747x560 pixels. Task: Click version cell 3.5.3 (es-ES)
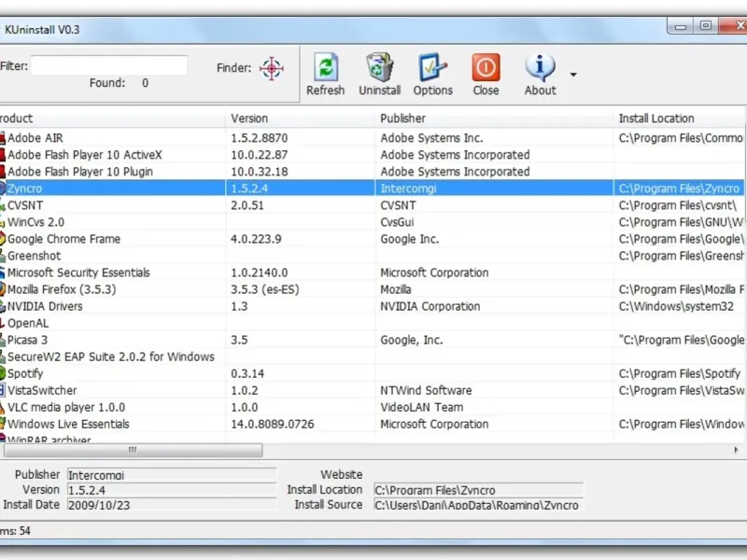click(265, 289)
